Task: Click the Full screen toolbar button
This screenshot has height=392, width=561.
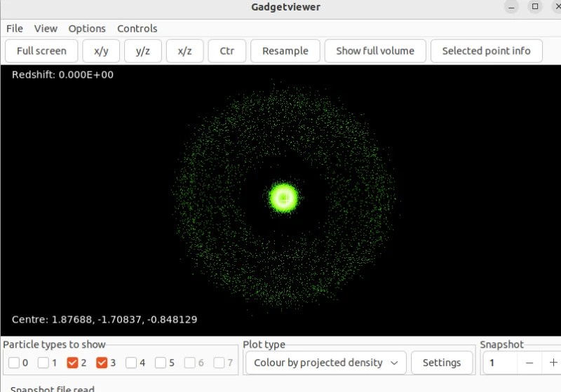Action: (x=41, y=50)
